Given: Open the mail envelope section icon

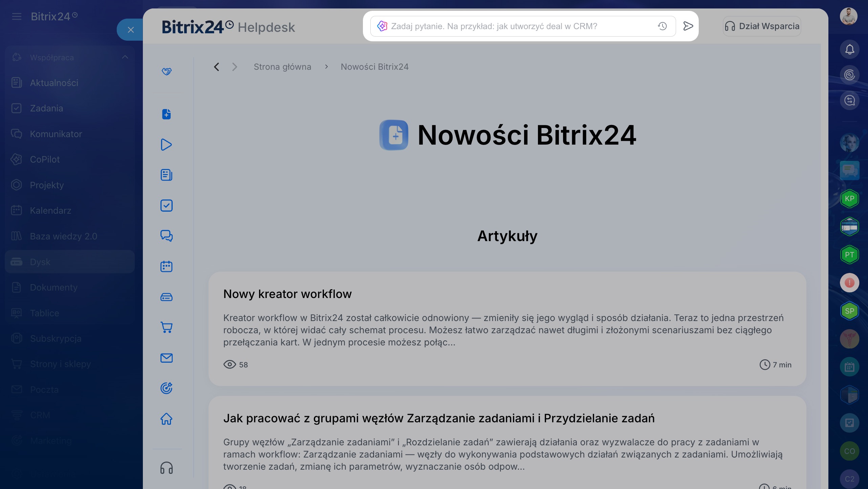Looking at the screenshot, I should [166, 358].
